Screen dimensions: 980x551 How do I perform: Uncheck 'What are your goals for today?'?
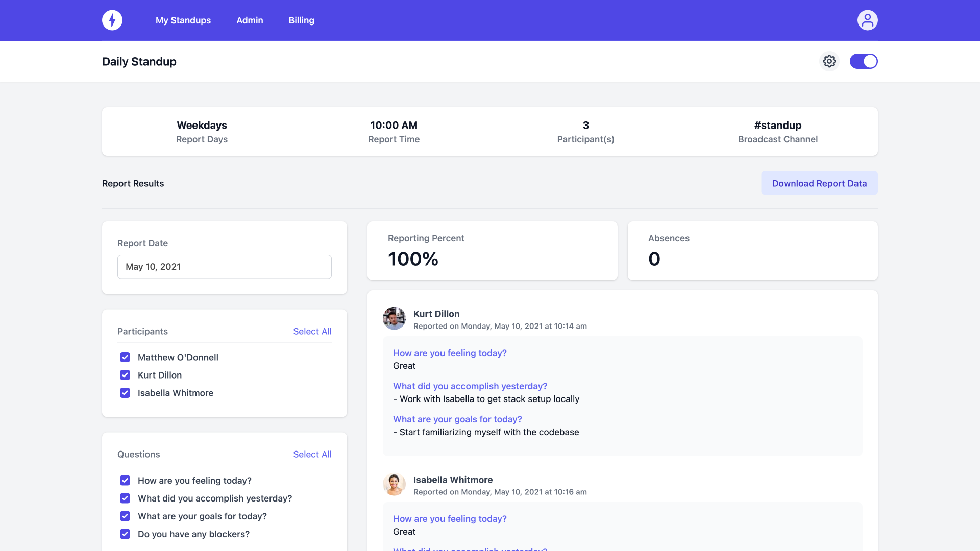coord(125,516)
